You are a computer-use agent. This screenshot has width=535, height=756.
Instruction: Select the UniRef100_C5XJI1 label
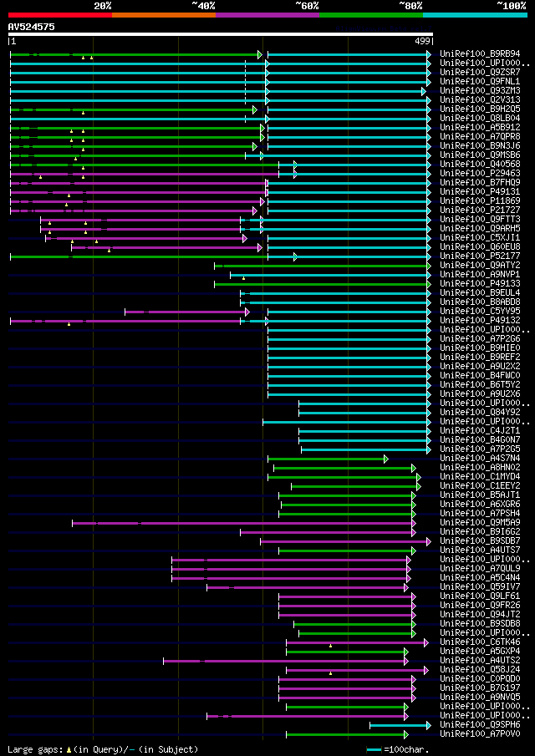(x=480, y=238)
